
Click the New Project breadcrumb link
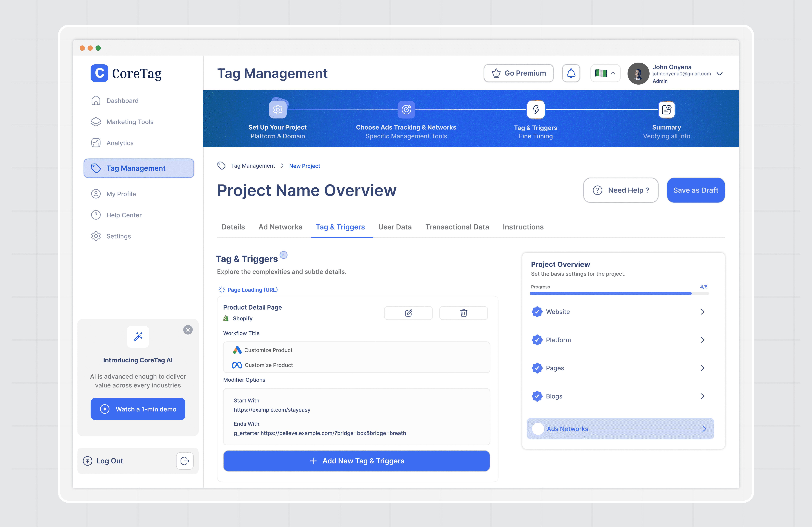pos(304,166)
